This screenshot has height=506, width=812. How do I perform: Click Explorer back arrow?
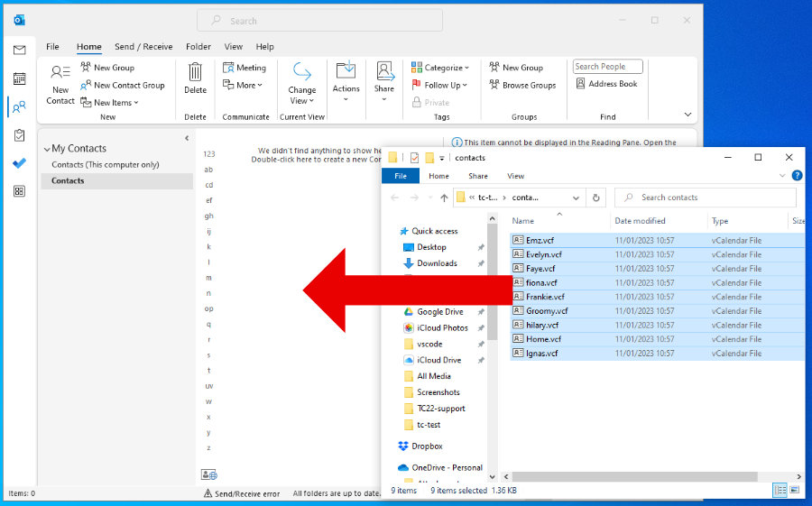[394, 198]
